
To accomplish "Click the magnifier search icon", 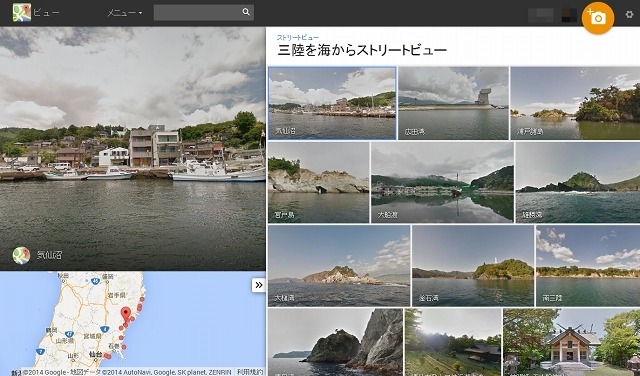I will [246, 12].
